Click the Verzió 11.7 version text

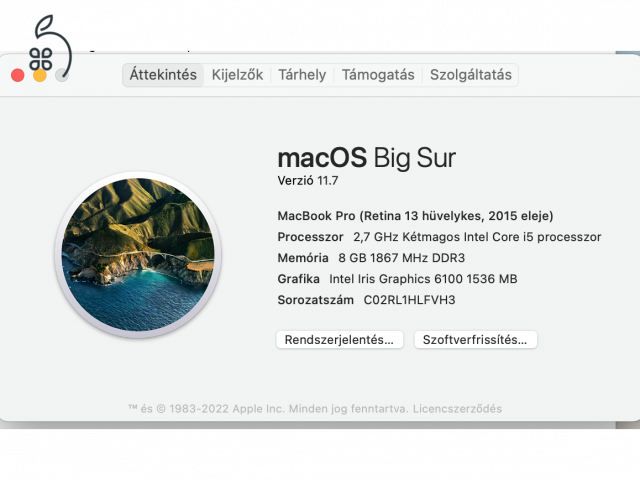pyautogui.click(x=308, y=180)
